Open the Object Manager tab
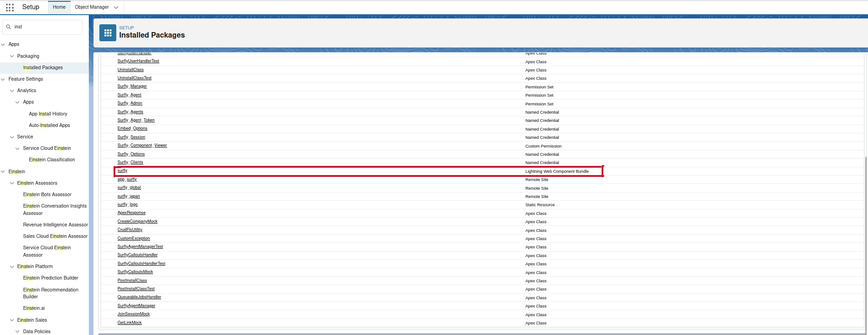 tap(92, 7)
